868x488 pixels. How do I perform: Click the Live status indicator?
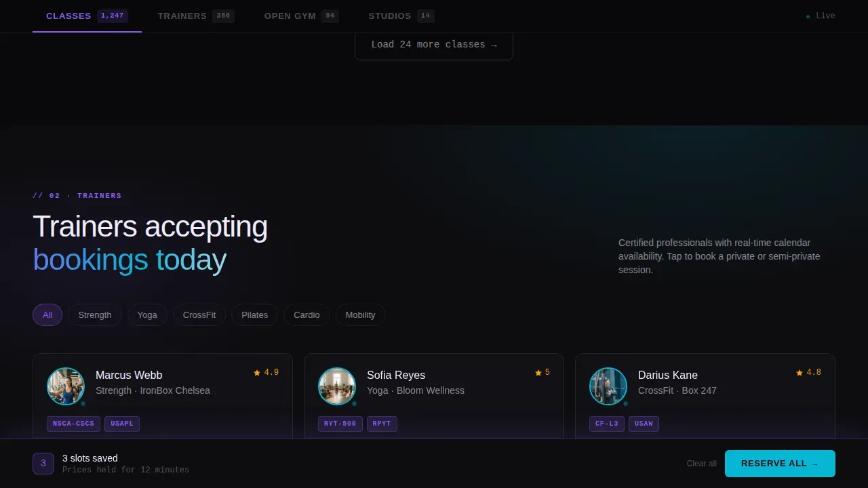(x=821, y=16)
